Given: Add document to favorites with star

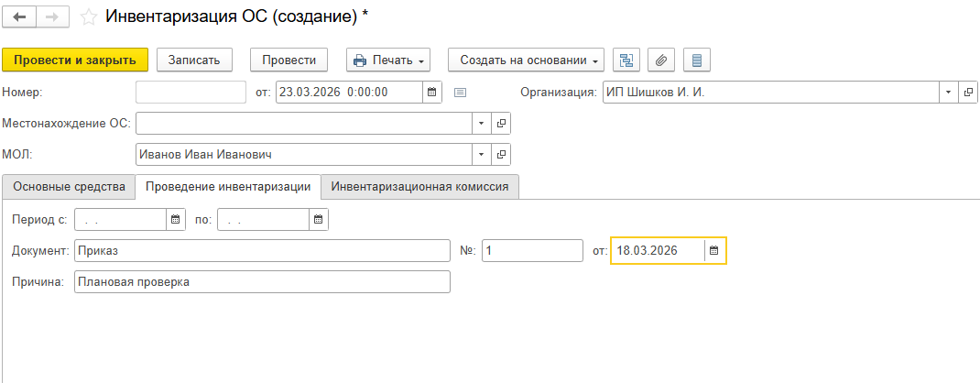Looking at the screenshot, I should tap(89, 17).
